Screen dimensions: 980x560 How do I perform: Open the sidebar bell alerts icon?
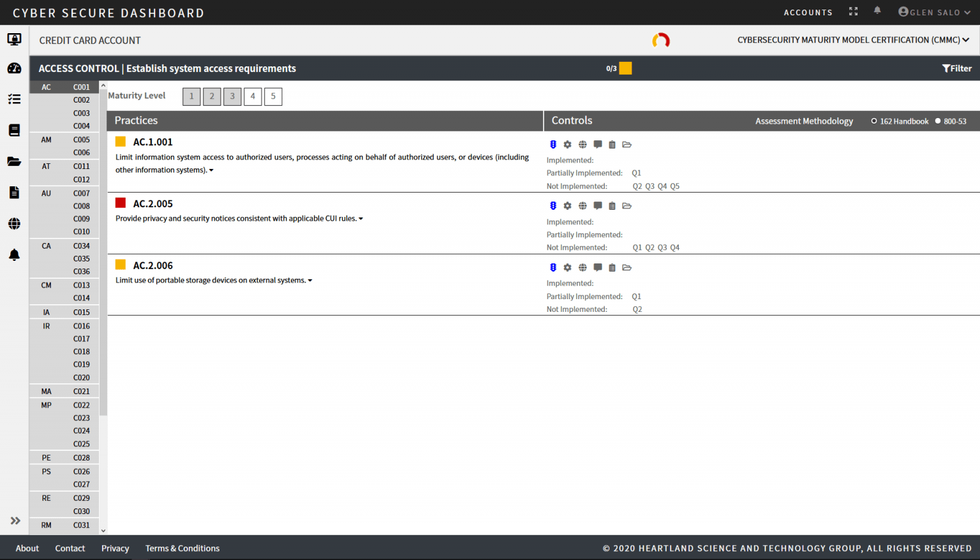click(x=14, y=254)
